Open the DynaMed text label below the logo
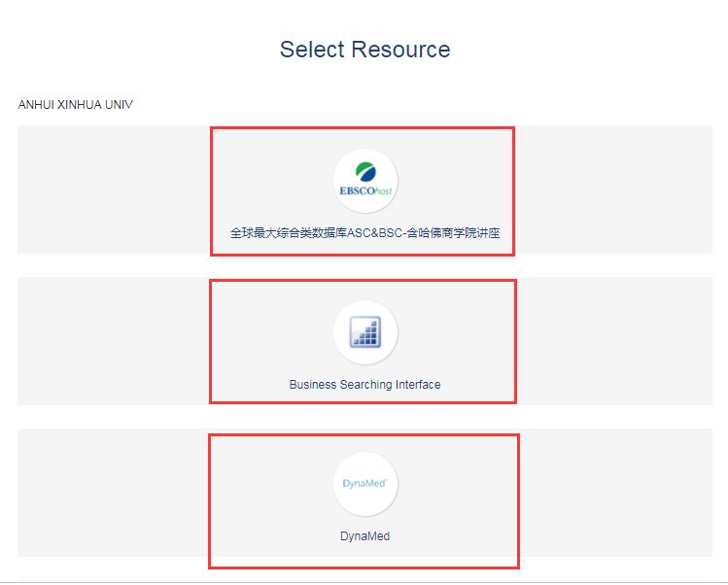This screenshot has width=728, height=585. tap(364, 536)
